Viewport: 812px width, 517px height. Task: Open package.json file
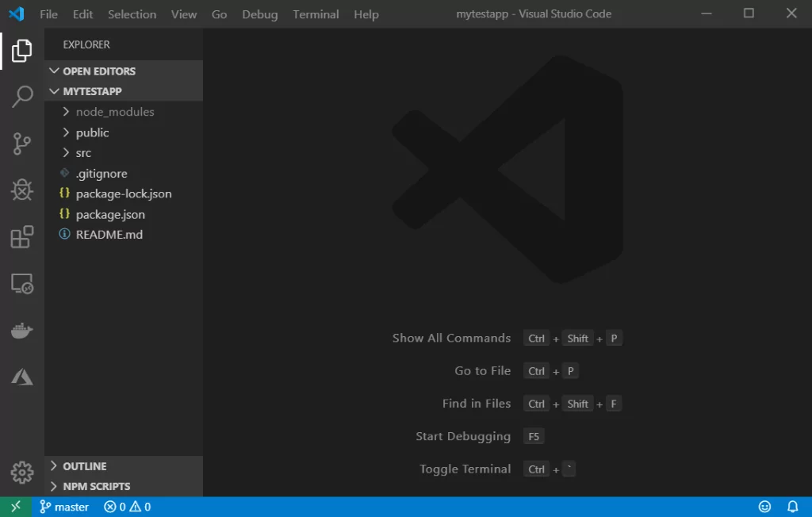[124, 214]
